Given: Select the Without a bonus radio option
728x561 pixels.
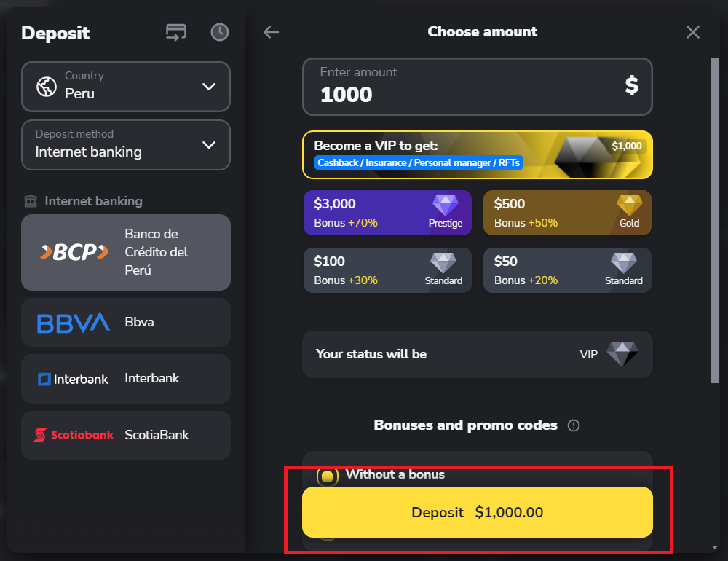Looking at the screenshot, I should (x=327, y=476).
